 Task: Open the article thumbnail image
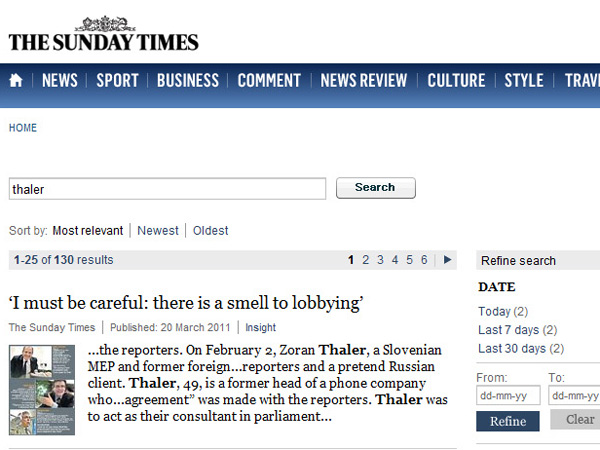[42, 389]
